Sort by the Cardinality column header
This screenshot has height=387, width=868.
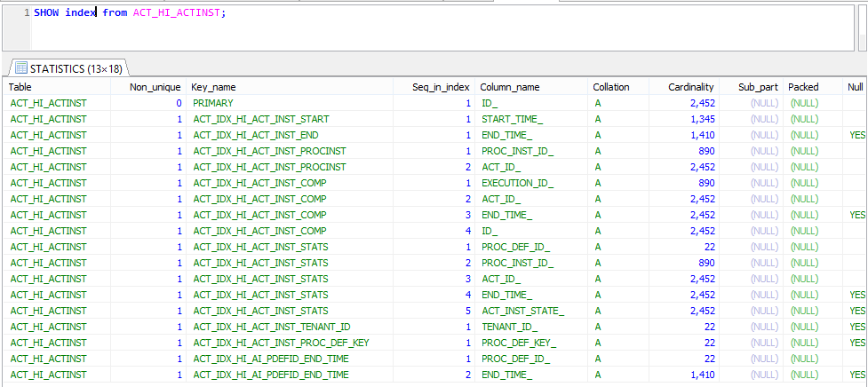pyautogui.click(x=691, y=87)
